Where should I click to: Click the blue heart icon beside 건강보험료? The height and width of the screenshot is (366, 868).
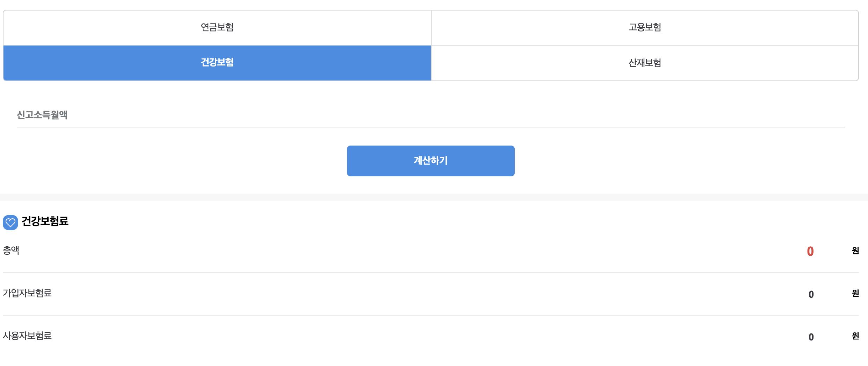point(10,222)
